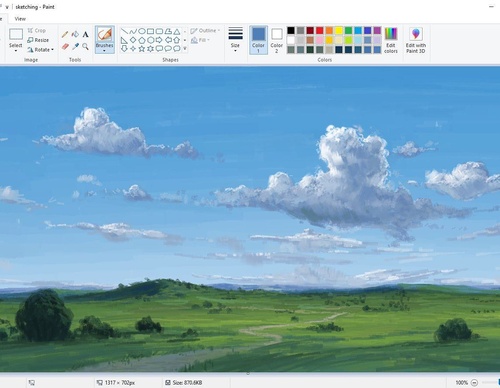This screenshot has width=500, height=388.
Task: Choose the Rectangle shape
Action: 151,31
